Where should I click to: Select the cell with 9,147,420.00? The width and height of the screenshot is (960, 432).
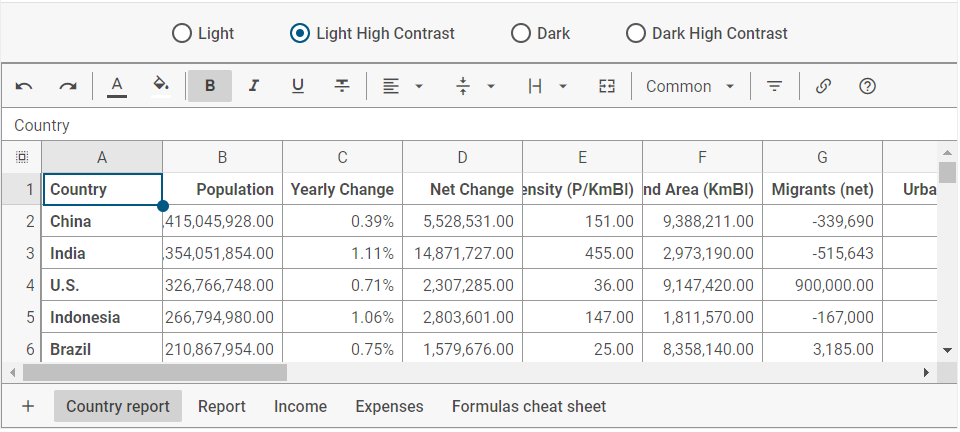click(x=702, y=285)
